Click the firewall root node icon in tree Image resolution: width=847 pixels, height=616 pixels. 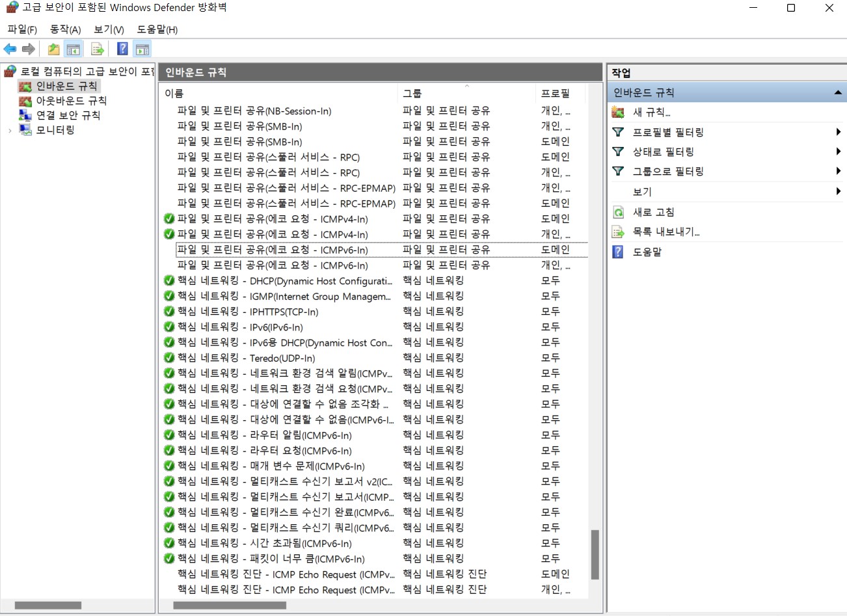click(x=10, y=71)
